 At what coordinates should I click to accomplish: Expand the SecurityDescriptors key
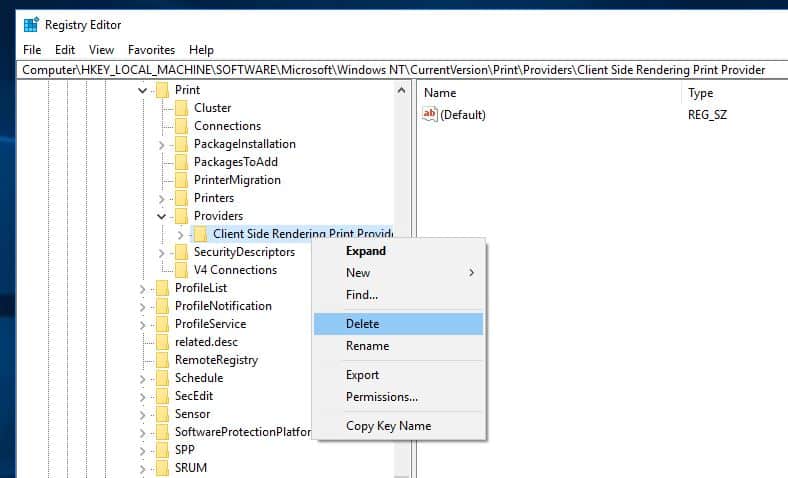tap(161, 253)
